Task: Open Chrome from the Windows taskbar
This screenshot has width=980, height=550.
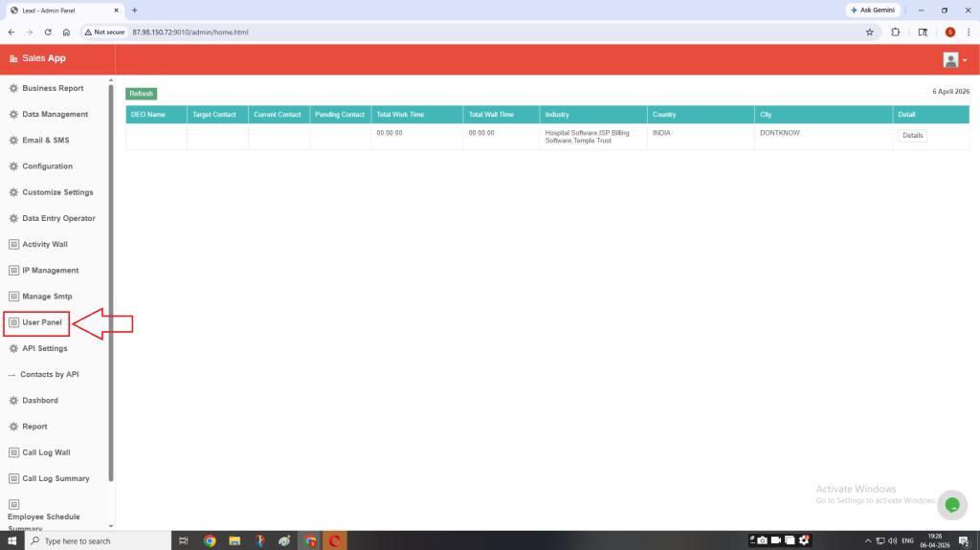Action: 210,540
